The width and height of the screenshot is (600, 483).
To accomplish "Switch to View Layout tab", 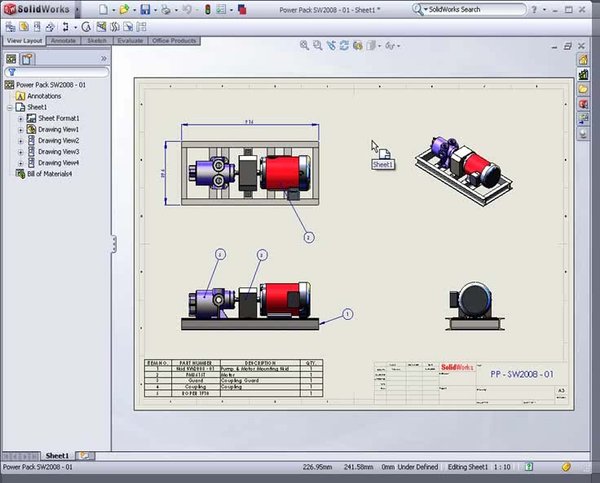I will coord(24,41).
